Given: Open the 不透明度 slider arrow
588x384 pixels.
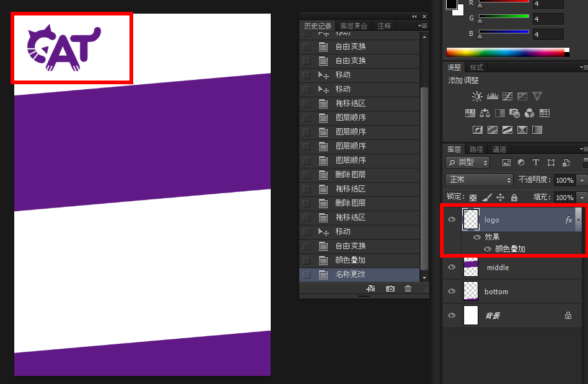Looking at the screenshot, I should click(582, 180).
